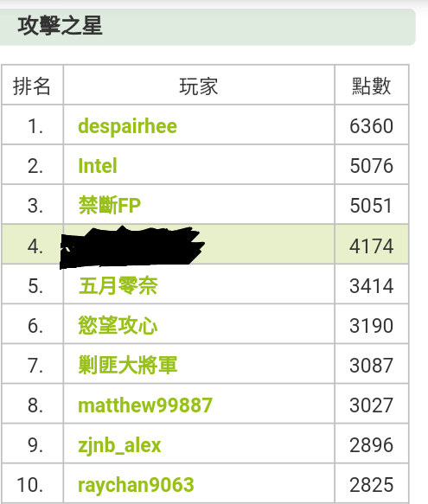
Task: Select the 6360 points cell
Action: pyautogui.click(x=372, y=126)
